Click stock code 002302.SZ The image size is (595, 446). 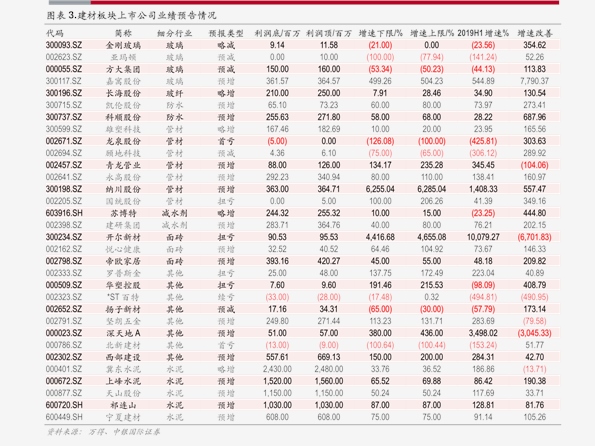click(x=64, y=357)
